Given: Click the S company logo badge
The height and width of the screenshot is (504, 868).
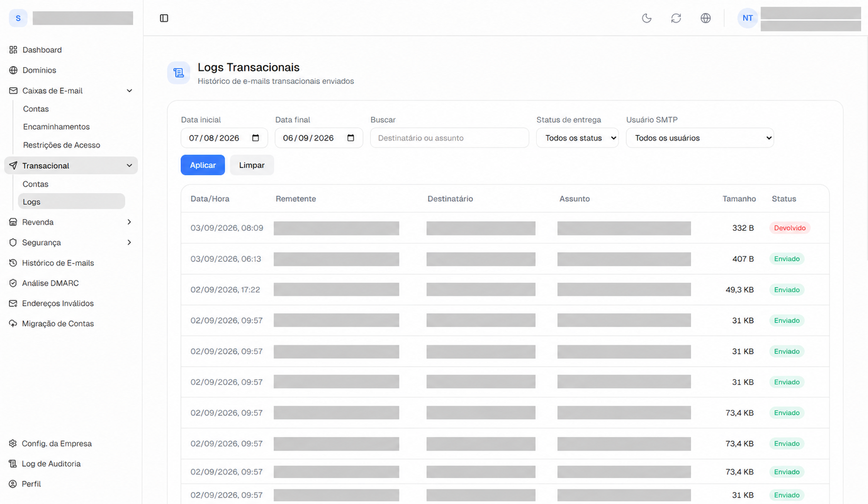Looking at the screenshot, I should point(18,18).
